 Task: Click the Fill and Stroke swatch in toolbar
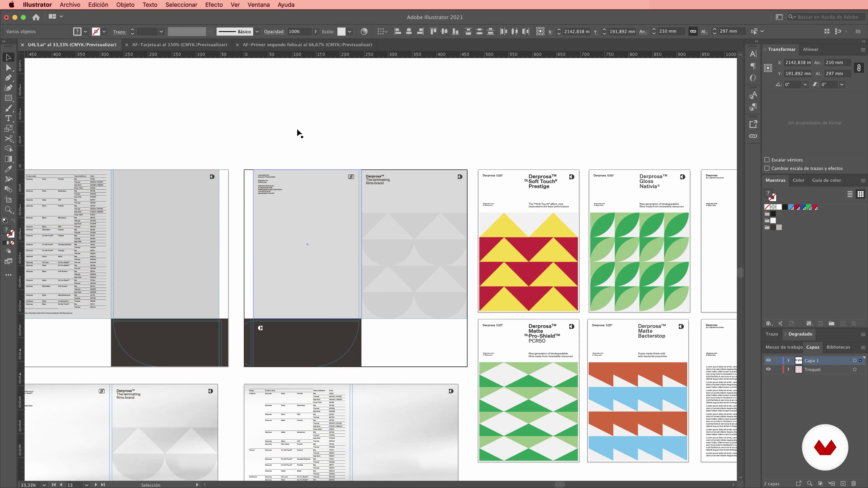point(8,232)
